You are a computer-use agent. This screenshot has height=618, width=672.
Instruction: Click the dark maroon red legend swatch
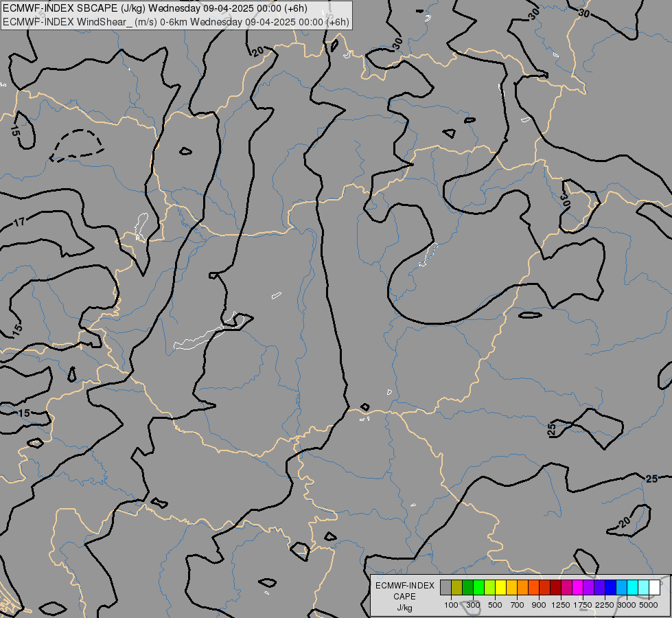tap(556, 588)
